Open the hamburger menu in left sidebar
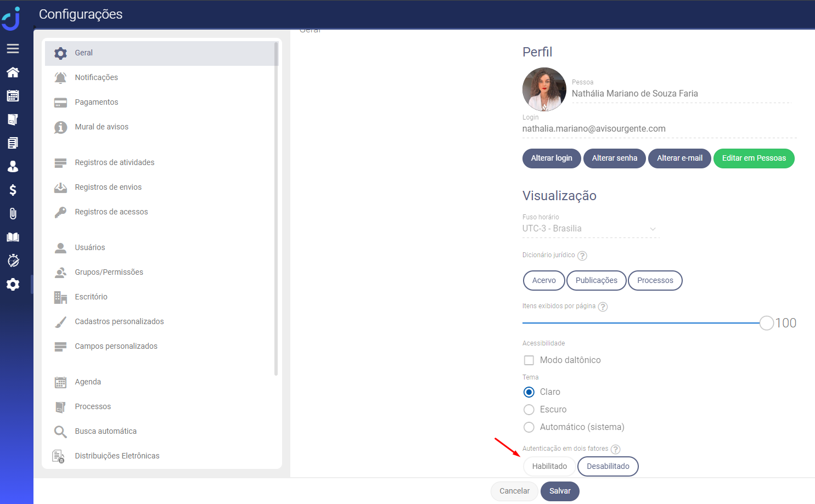Screen dimensions: 815x504 [13, 49]
